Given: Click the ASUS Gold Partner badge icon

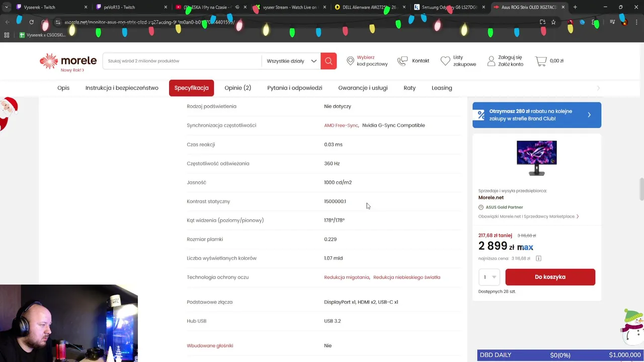Looking at the screenshot, I should [481, 207].
